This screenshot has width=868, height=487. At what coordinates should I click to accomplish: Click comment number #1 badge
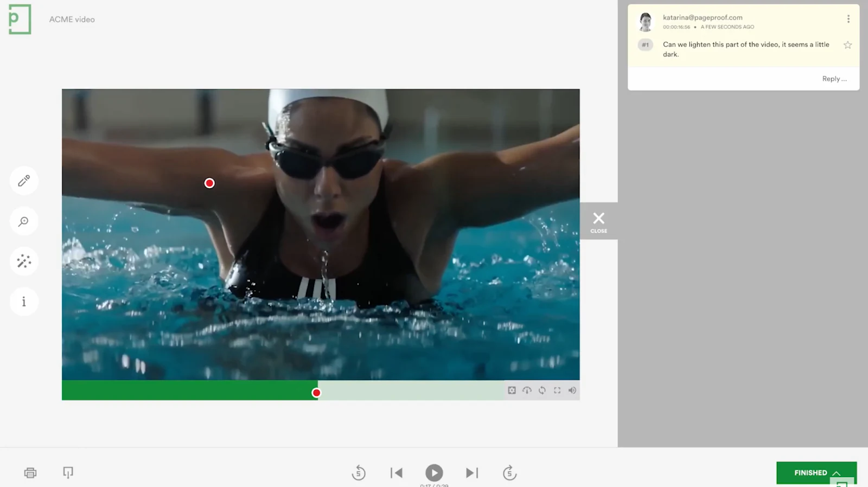(x=646, y=45)
